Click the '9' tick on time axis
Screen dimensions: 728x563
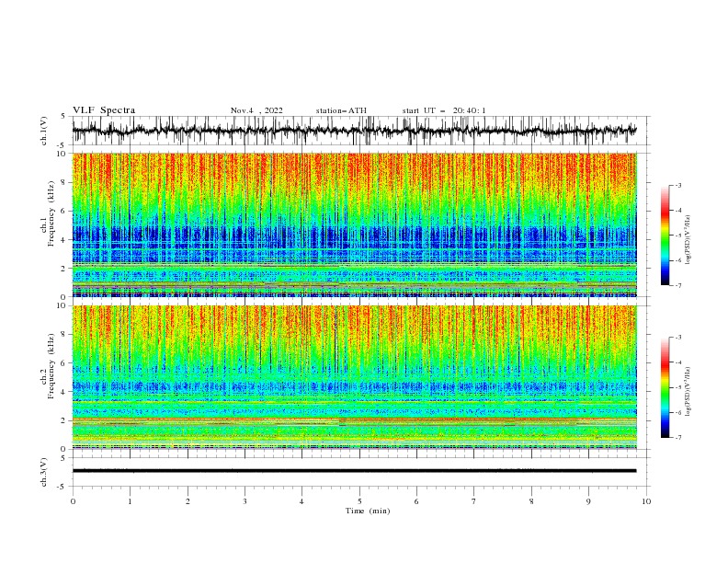588,501
